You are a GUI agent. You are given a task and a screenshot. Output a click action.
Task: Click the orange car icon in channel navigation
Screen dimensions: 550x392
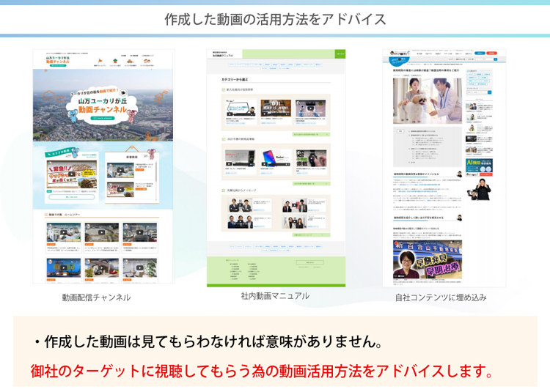pyautogui.click(x=131, y=62)
